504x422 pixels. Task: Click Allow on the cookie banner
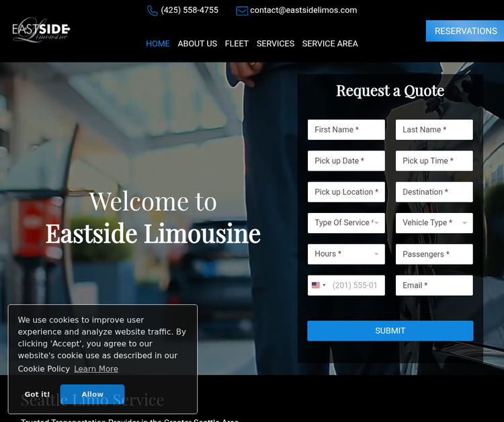tap(92, 394)
